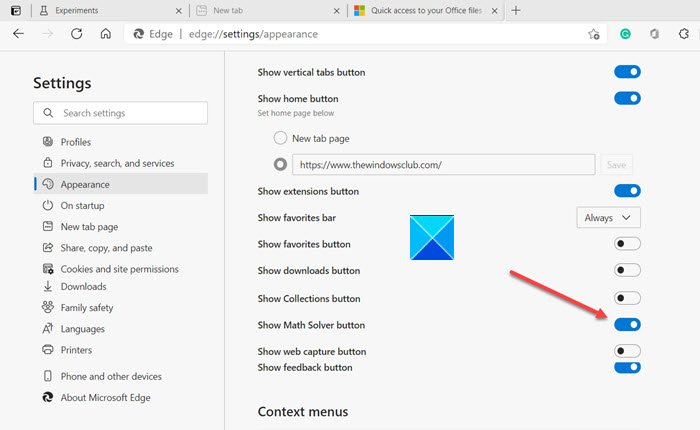Click the Search settings field

tap(120, 113)
